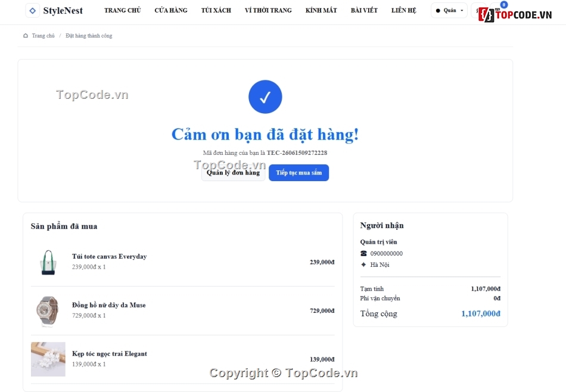Click the StyleNest brand name
The height and width of the screenshot is (392, 566).
(63, 11)
